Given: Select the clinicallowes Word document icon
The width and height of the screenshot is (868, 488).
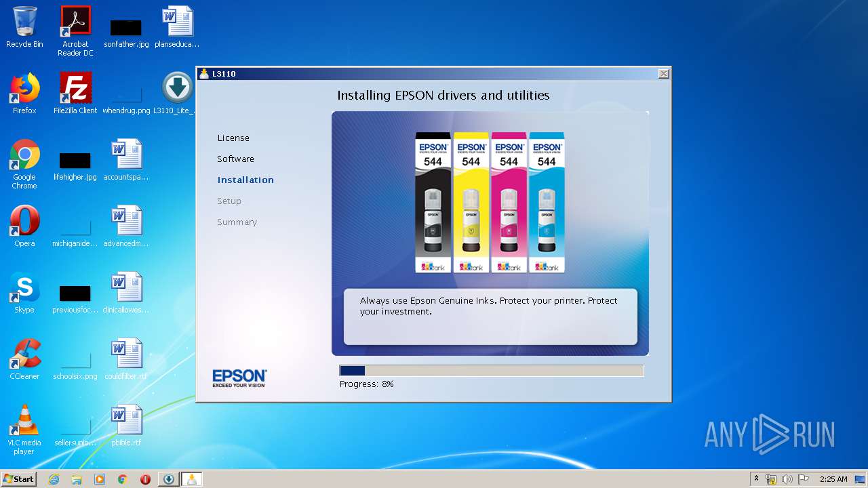Looking at the screenshot, I should point(126,293).
